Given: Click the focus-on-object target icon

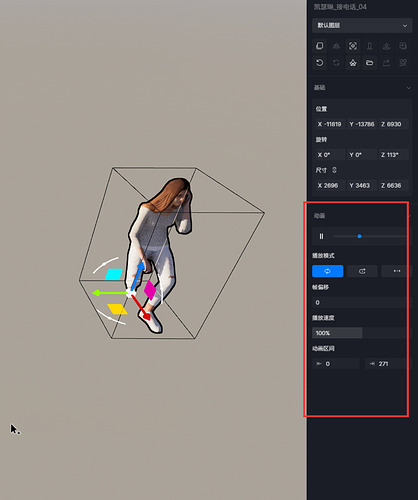Looking at the screenshot, I should tap(353, 46).
